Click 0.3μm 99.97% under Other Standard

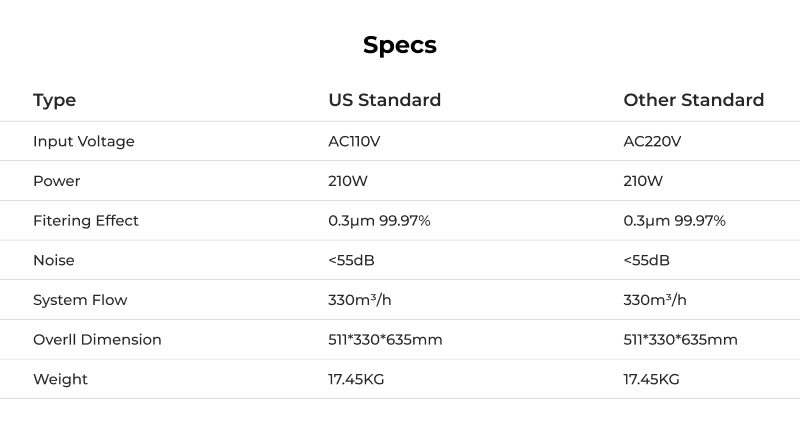tap(674, 220)
